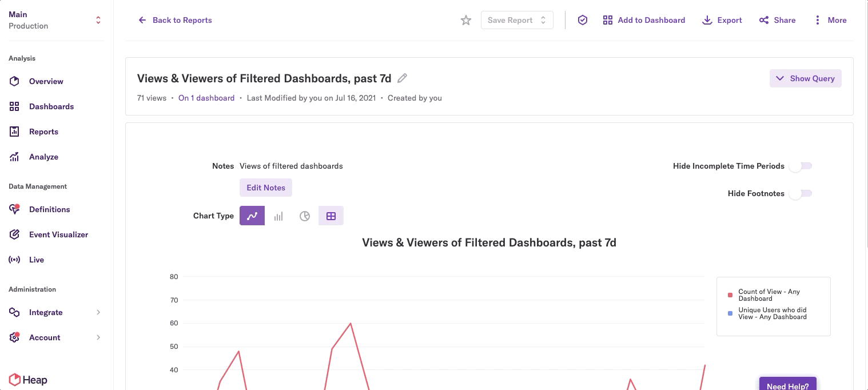Click red Count of View legend swatch
Screen dimensions: 868x390
coord(730,295)
